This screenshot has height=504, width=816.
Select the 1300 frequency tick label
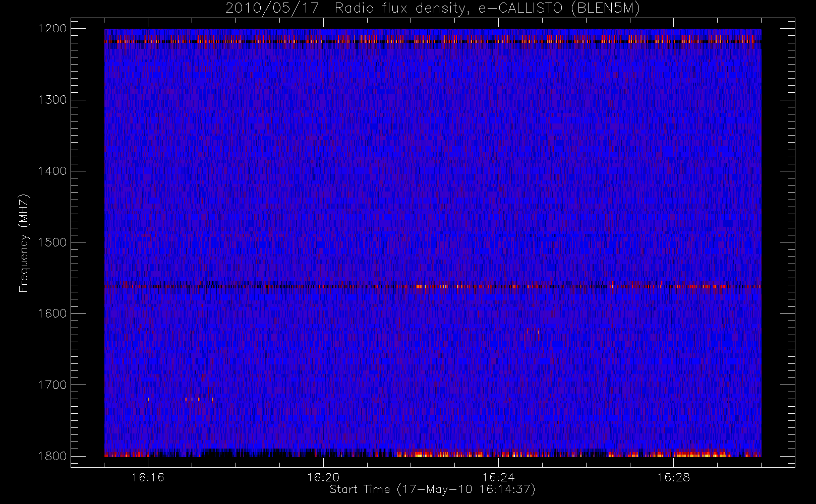pos(52,100)
